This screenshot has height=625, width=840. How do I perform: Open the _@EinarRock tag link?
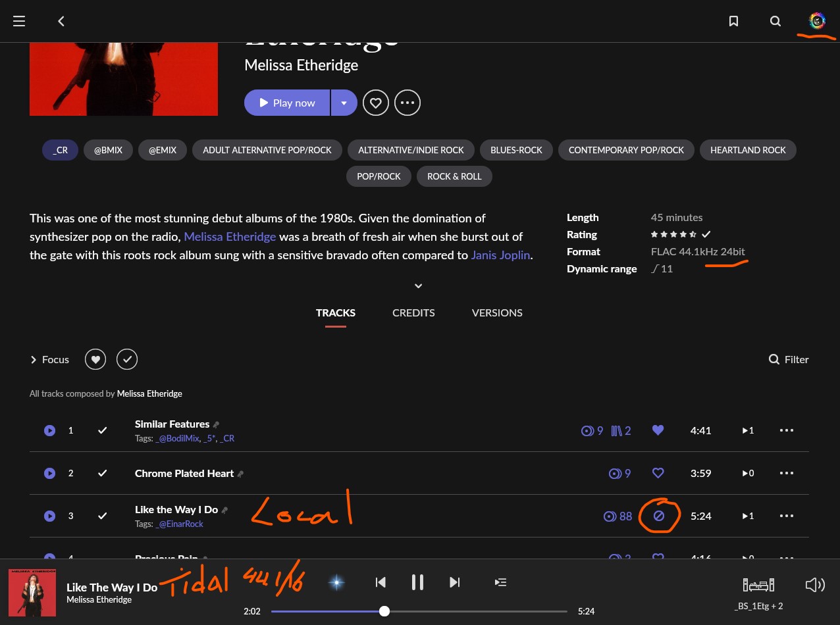[x=179, y=524]
